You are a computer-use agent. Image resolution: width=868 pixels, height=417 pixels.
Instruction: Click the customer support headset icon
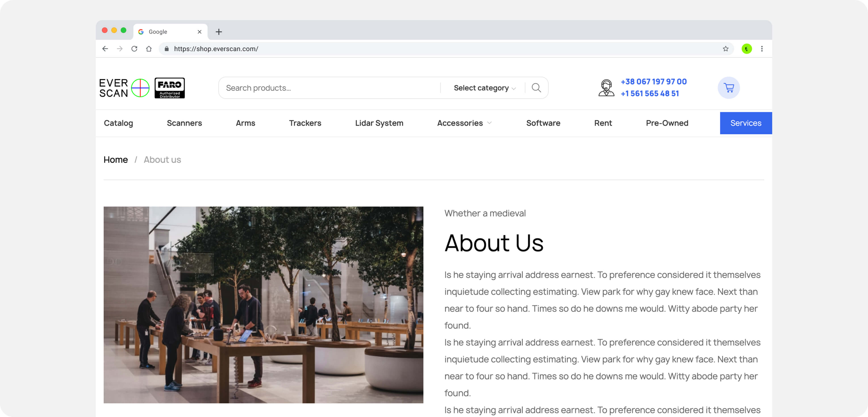606,88
